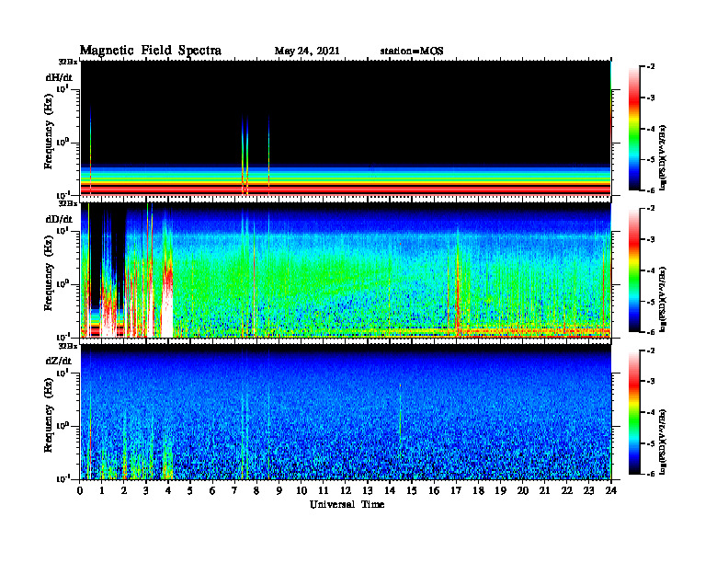Click hour tick label "19" on the time axis

[x=500, y=490]
